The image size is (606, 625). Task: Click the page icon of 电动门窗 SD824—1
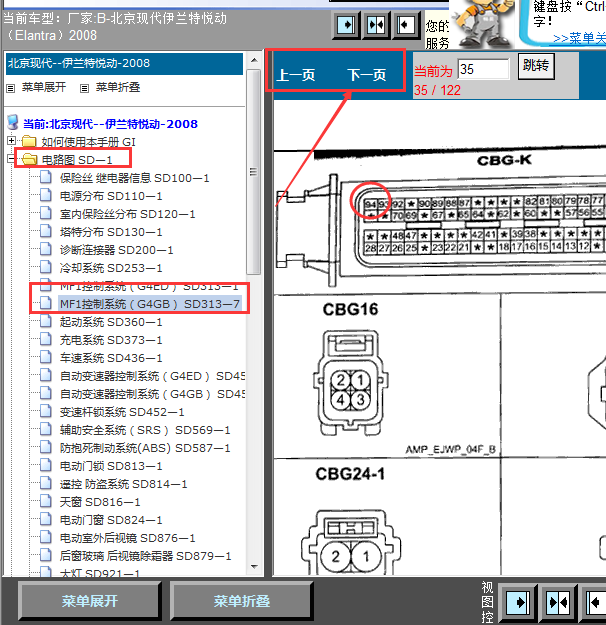46,519
